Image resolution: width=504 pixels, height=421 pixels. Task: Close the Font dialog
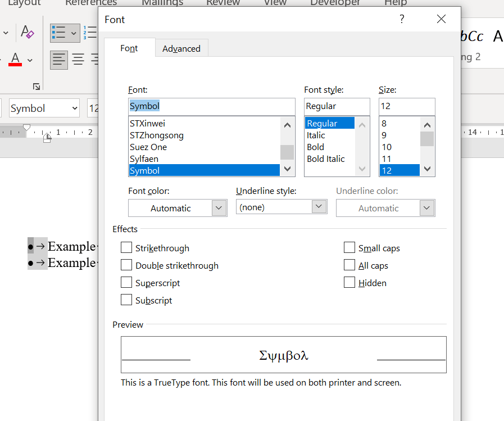point(441,19)
